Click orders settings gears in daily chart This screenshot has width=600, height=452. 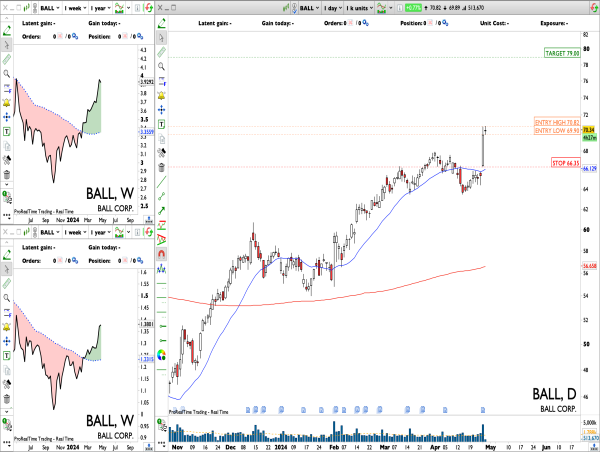tap(366, 23)
